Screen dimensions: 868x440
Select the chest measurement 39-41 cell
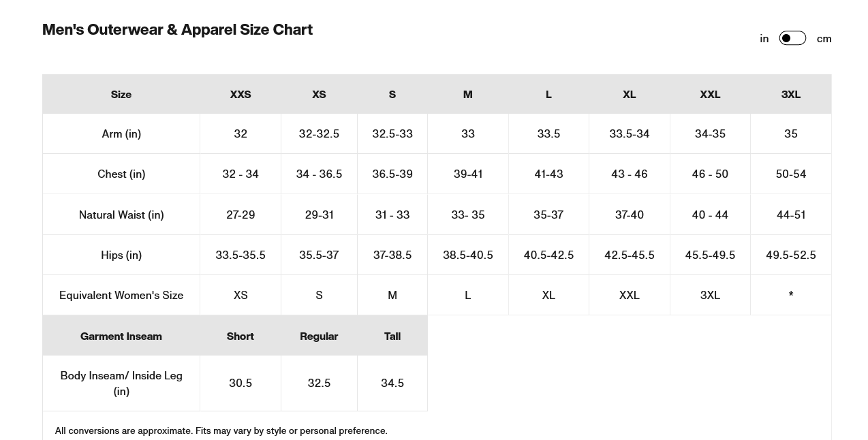coord(468,174)
